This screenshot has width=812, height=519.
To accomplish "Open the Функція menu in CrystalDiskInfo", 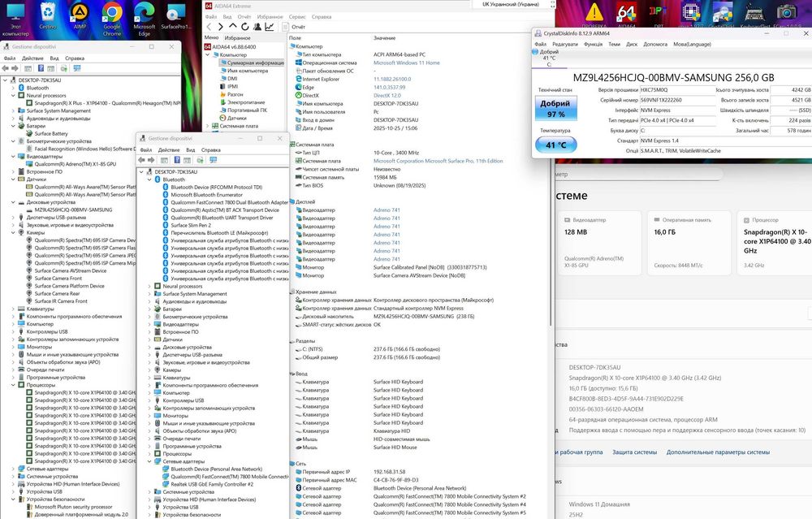I will (593, 45).
